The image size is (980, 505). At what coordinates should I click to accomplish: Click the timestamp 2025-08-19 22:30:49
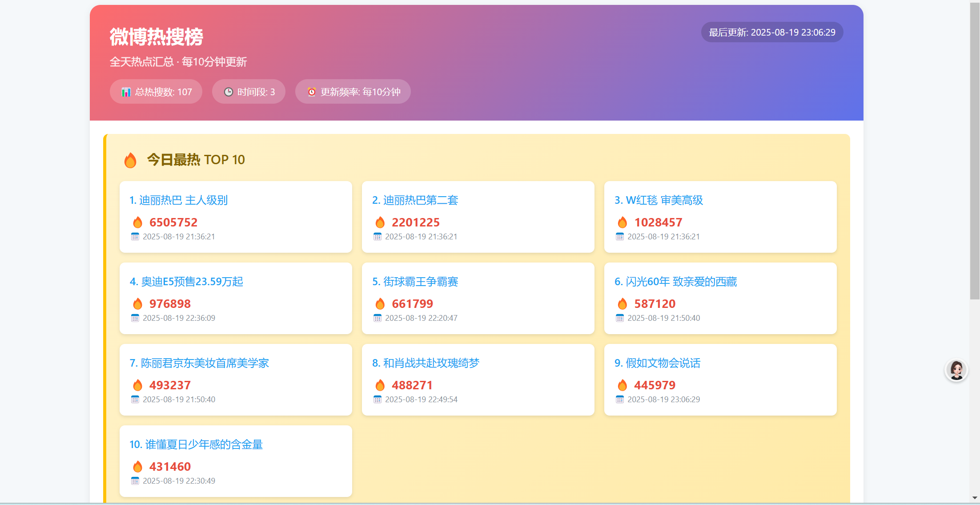179,481
